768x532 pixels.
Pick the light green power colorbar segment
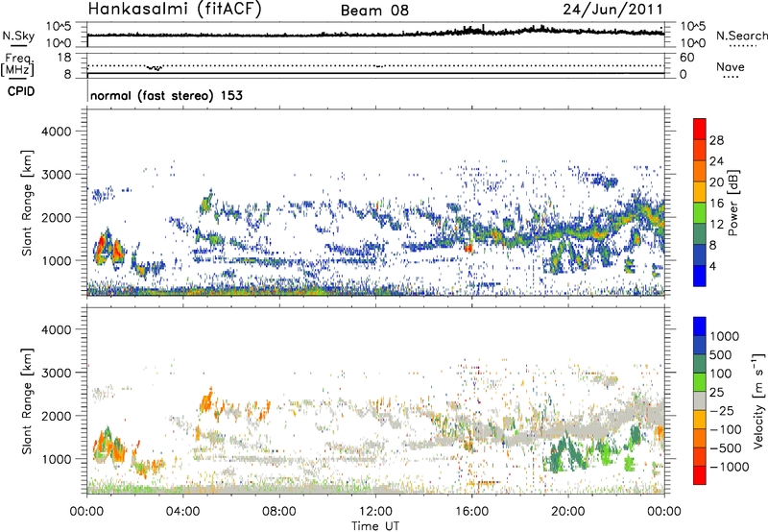700,212
